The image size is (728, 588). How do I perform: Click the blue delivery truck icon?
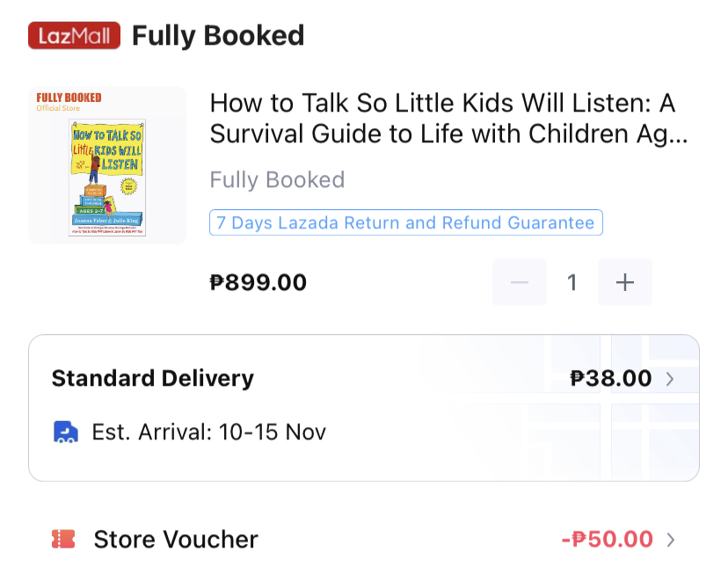coord(66,432)
